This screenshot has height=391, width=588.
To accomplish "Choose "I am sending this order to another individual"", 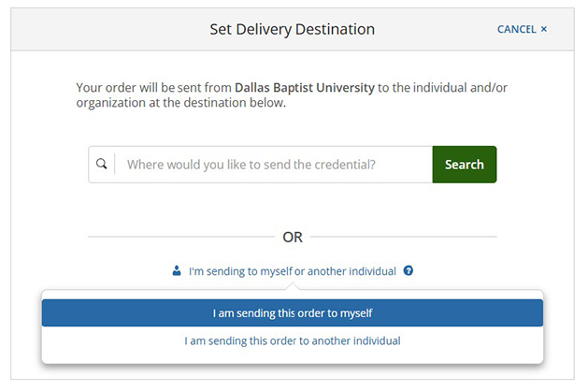I will click(x=292, y=340).
